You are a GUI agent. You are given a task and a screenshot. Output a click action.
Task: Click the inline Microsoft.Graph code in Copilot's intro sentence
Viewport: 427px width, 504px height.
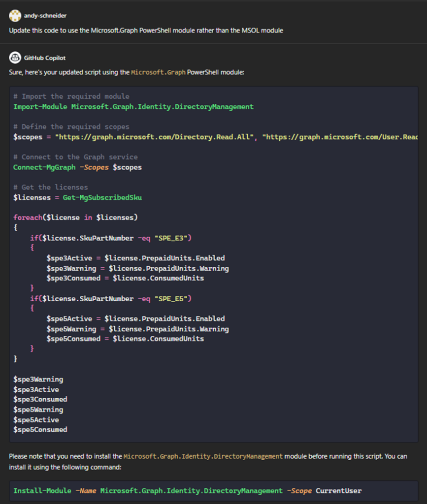point(158,72)
